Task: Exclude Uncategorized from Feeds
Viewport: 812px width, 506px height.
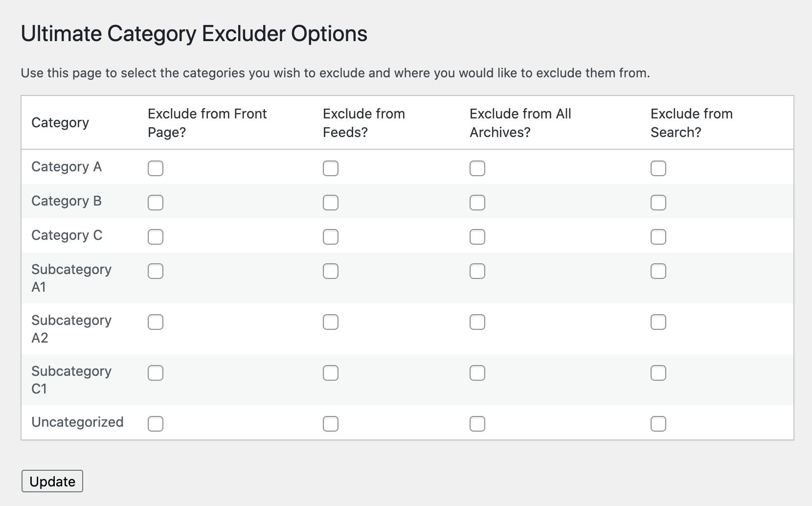Action: click(x=331, y=424)
